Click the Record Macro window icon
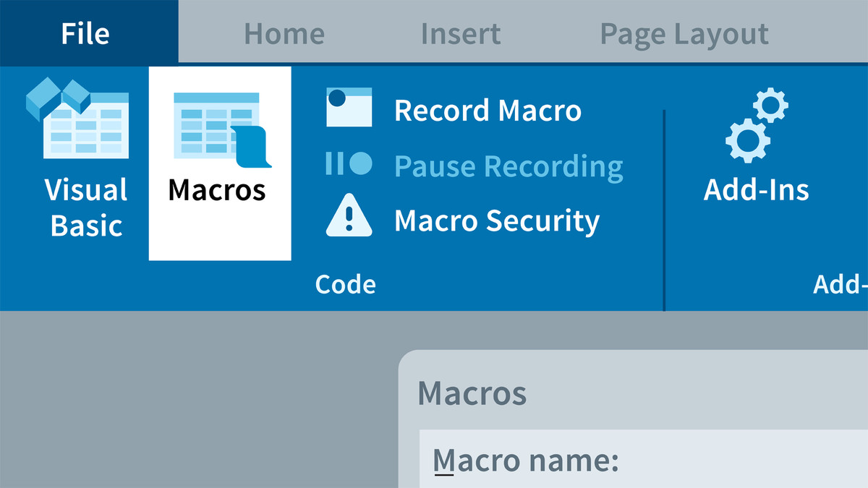This screenshot has width=868, height=488. pyautogui.click(x=349, y=108)
